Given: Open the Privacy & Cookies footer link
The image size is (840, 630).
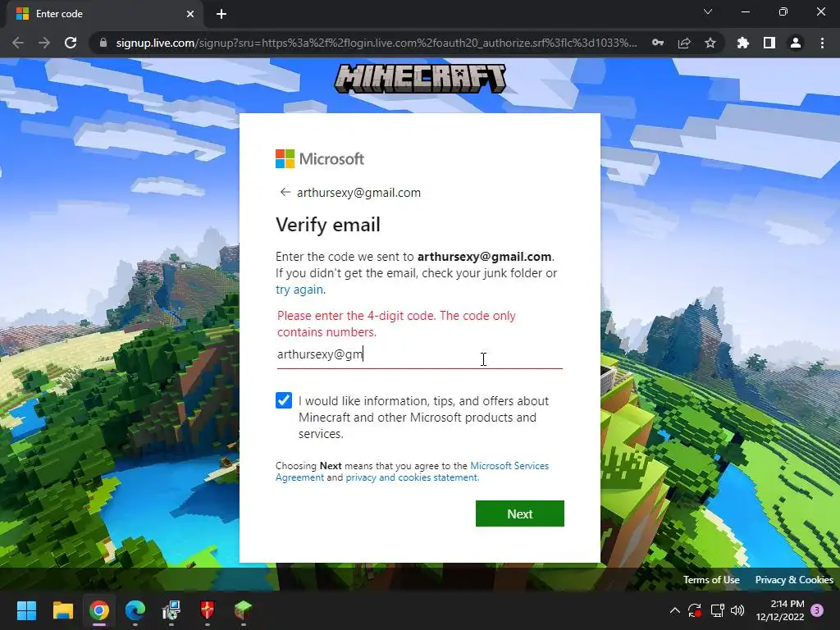Looking at the screenshot, I should [x=794, y=580].
